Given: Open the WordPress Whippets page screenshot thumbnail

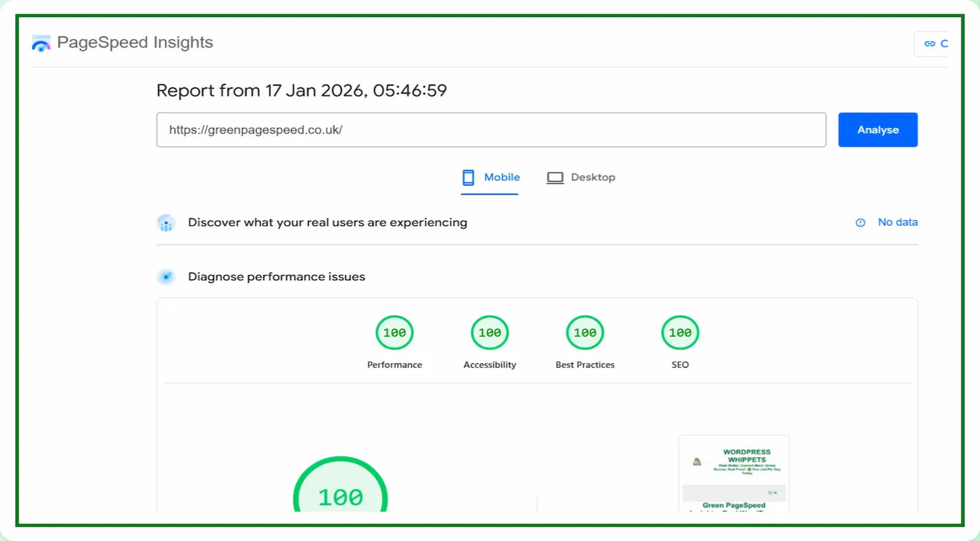Looking at the screenshot, I should pyautogui.click(x=734, y=474).
